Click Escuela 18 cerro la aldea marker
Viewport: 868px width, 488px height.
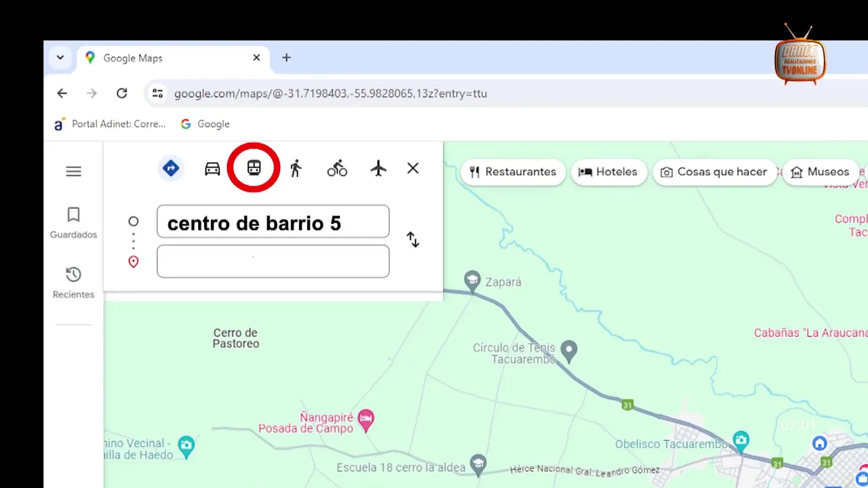(x=478, y=464)
